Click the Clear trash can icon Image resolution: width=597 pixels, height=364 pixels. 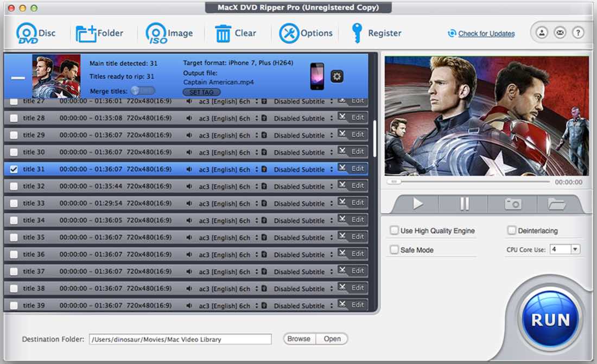[x=223, y=34]
